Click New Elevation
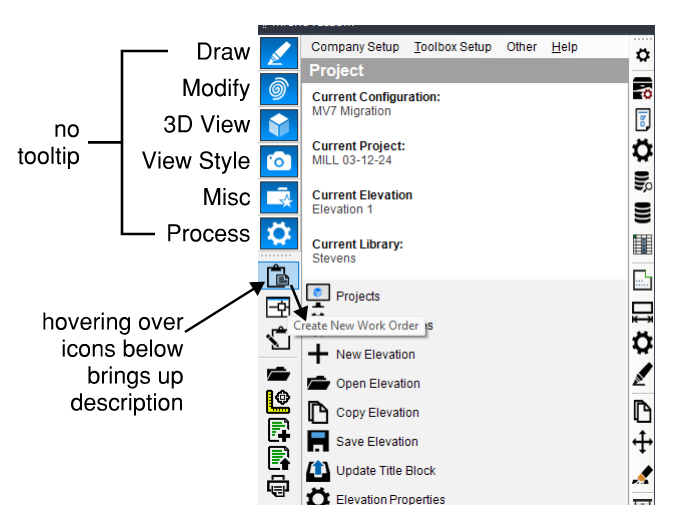The height and width of the screenshot is (529, 676). point(361,354)
